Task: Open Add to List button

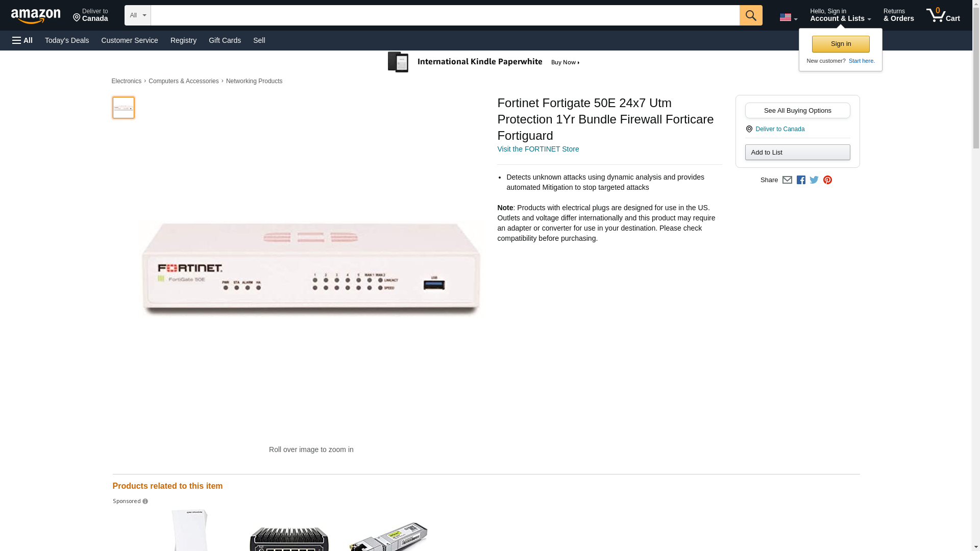Action: [797, 153]
